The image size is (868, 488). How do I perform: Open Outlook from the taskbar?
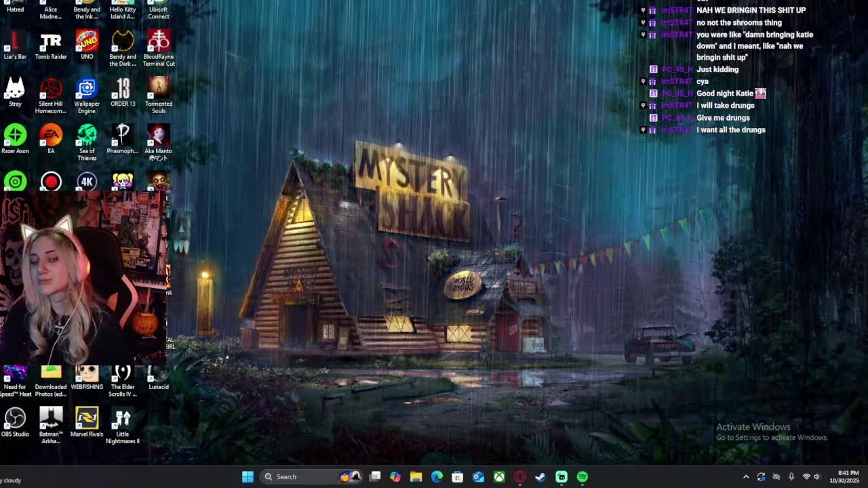478,476
